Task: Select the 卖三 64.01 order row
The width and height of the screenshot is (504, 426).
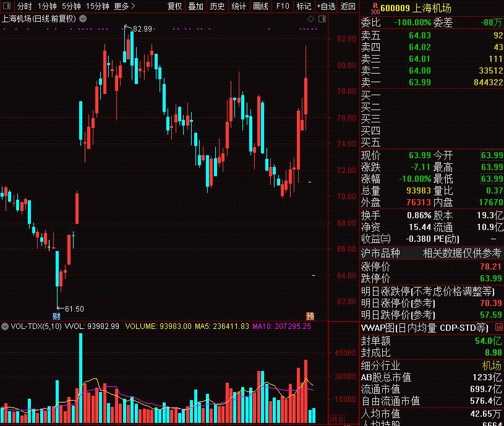Action: 432,59
